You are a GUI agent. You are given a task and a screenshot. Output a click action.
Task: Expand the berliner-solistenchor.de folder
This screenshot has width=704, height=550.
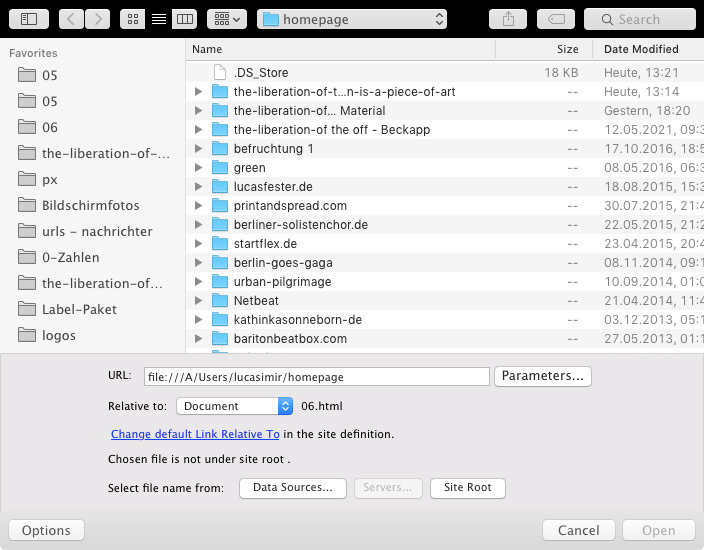click(x=198, y=224)
